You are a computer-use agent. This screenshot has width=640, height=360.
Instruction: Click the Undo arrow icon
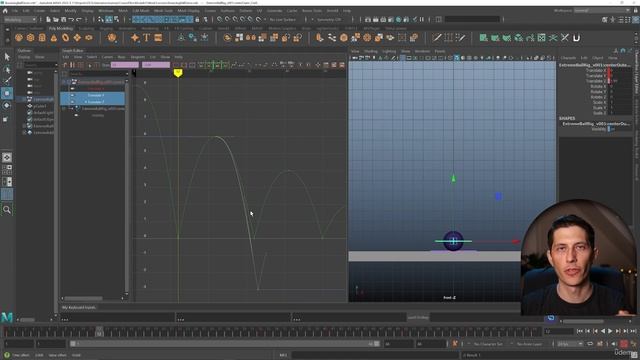coord(71,19)
